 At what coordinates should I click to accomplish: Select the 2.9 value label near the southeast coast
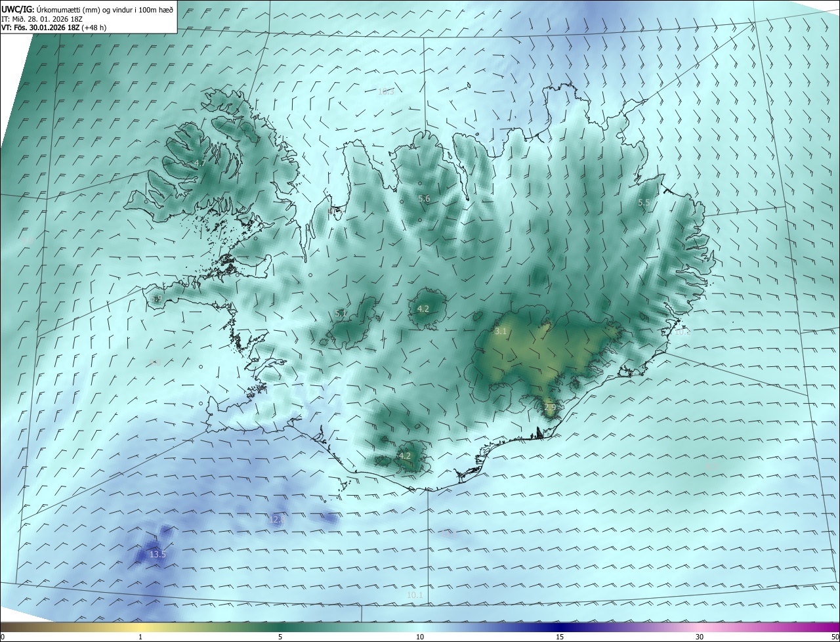[550, 408]
